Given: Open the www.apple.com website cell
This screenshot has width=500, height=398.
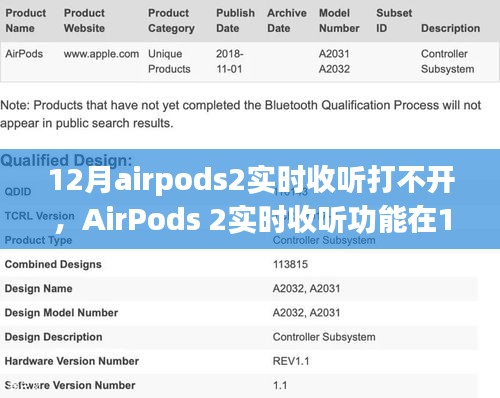Looking at the screenshot, I should tap(101, 54).
